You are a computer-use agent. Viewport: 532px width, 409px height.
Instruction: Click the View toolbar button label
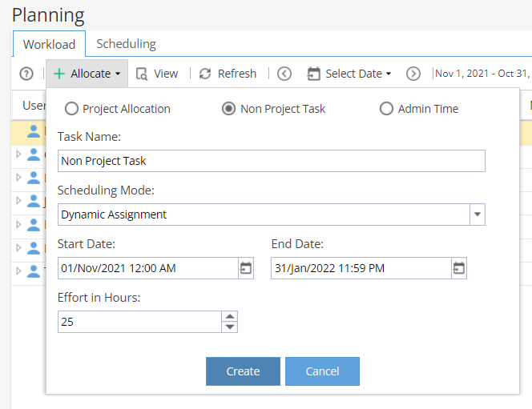(166, 74)
